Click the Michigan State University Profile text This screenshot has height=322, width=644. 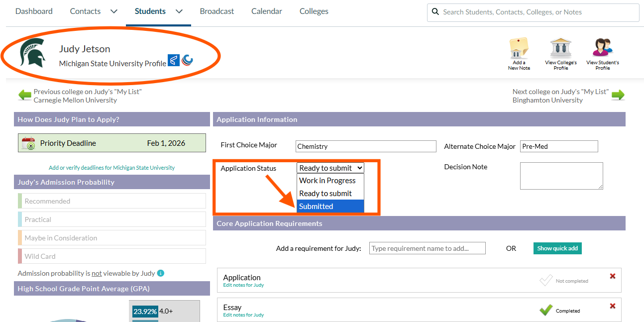pyautogui.click(x=112, y=63)
